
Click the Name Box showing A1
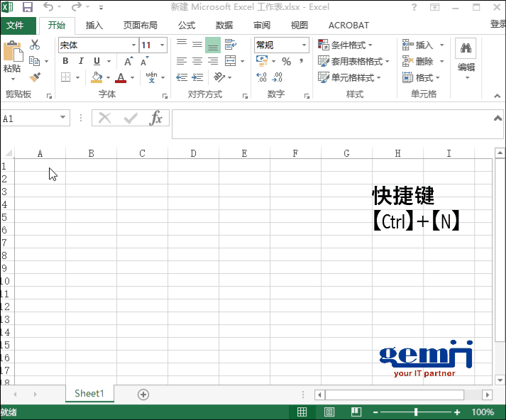34,118
